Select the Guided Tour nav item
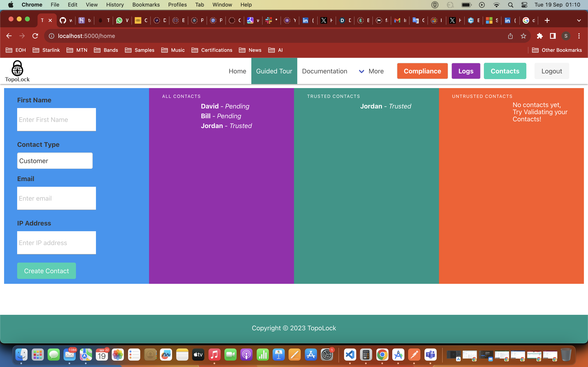Image resolution: width=588 pixels, height=367 pixels. point(274,71)
